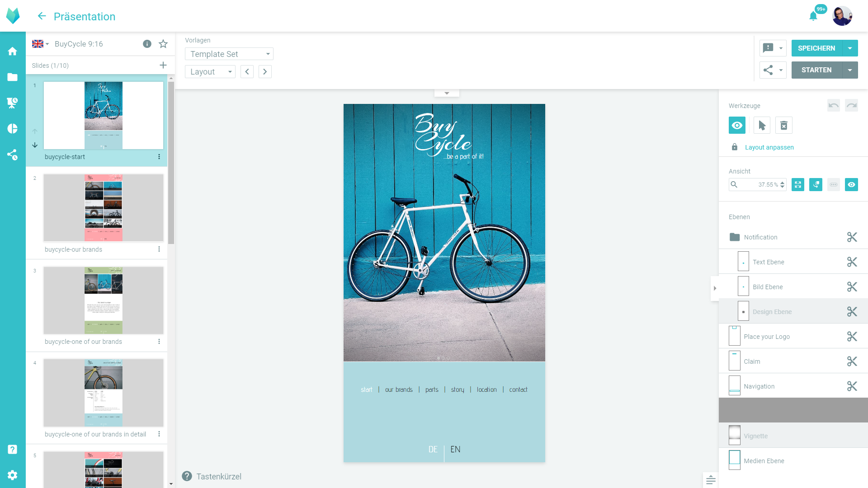Click the greyed ellipsis button in Ansicht
The height and width of the screenshot is (488, 868).
[834, 184]
